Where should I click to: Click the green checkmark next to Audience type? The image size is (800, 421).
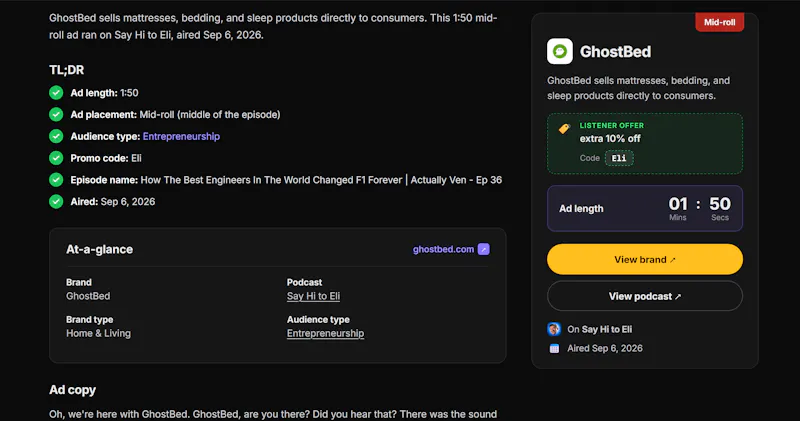[56, 136]
